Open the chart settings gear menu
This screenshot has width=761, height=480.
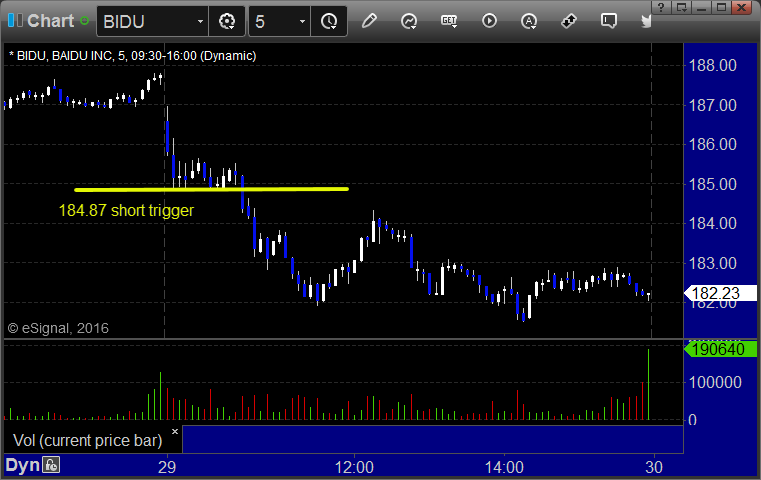[227, 21]
